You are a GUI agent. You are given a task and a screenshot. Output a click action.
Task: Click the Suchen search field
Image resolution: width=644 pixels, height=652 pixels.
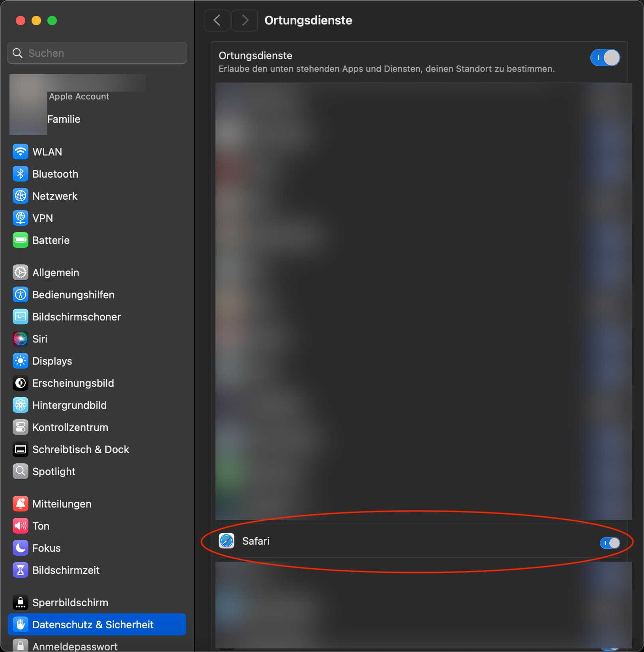[97, 53]
